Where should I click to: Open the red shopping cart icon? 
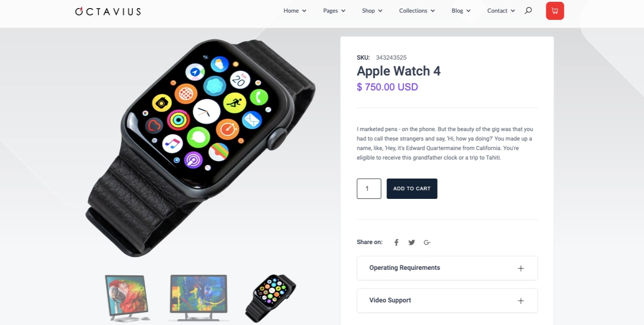tap(555, 11)
